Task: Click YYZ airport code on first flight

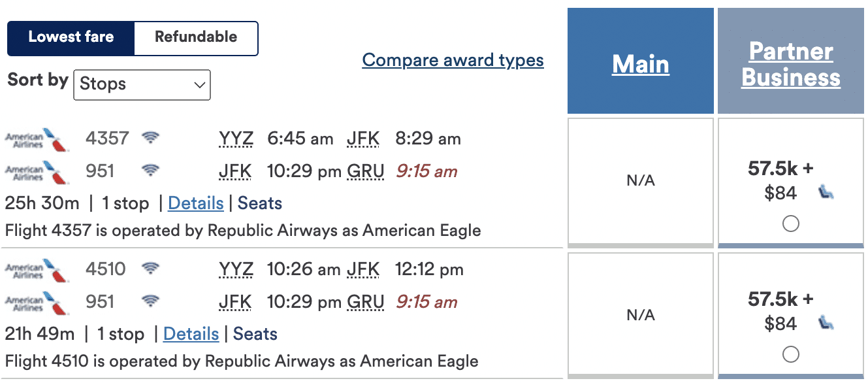Action: pos(236,139)
